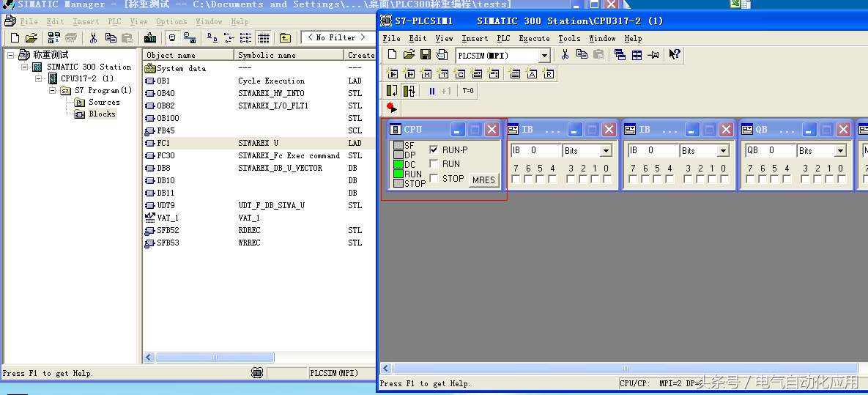
Task: Toggle bit 1 checkbox in QB 0 panel
Action: [x=828, y=179]
